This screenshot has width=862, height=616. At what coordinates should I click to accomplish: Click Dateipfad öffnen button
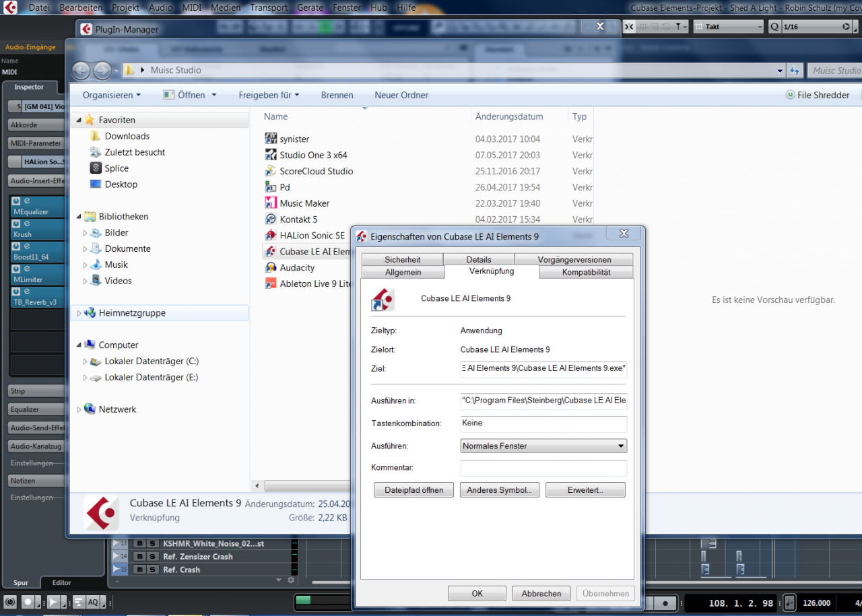pos(413,490)
